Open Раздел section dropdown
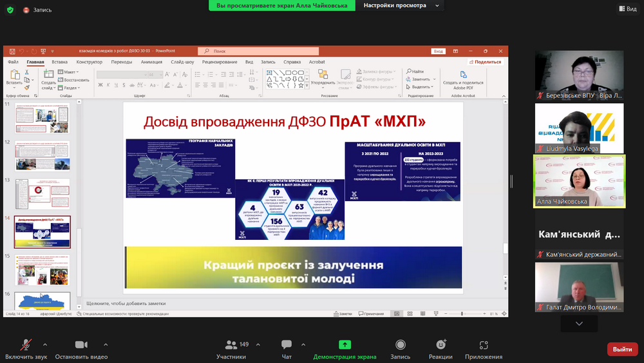This screenshot has width=644, height=363. [x=69, y=88]
